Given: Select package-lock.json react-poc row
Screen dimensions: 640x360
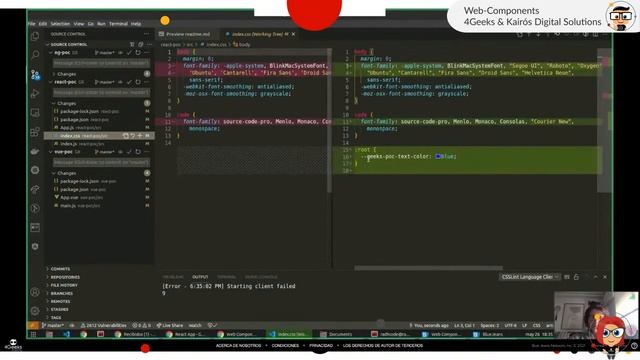Looking at the screenshot, I should point(98,111).
